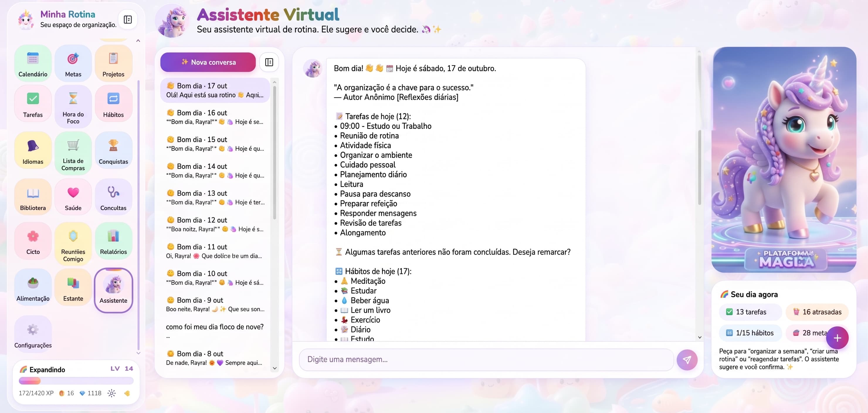
Task: Open the Estante module
Action: (73, 287)
